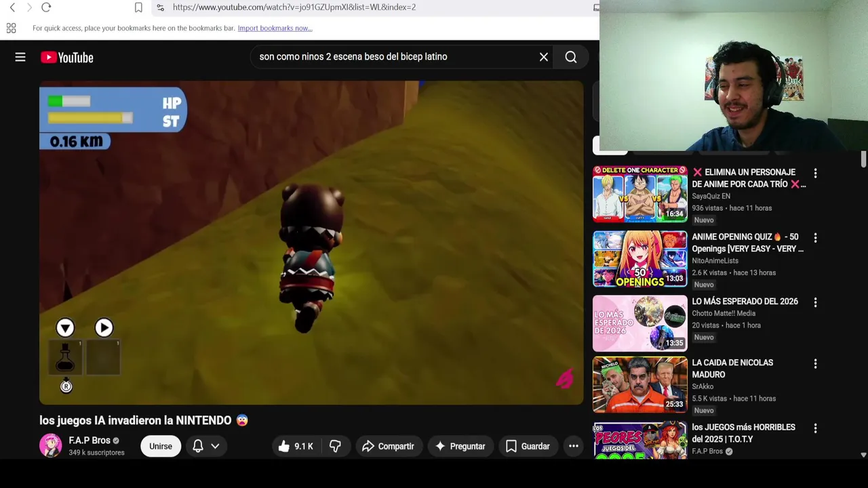
Task: Go to YouTube home via logo
Action: (x=67, y=58)
